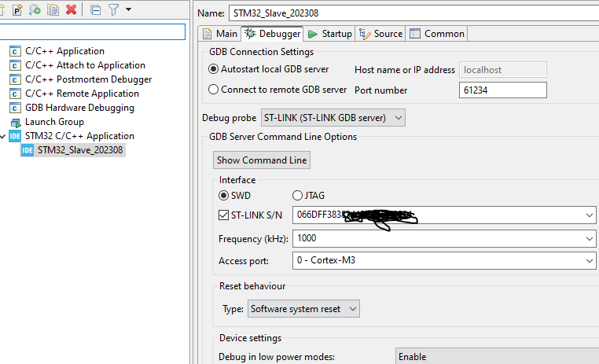The image size is (599, 364).
Task: Click the Port number field 61234
Action: [x=503, y=90]
